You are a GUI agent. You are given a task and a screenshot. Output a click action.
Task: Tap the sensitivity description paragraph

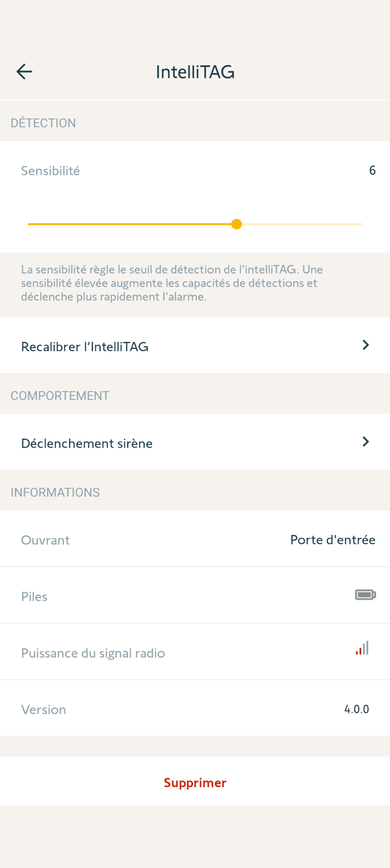click(172, 283)
